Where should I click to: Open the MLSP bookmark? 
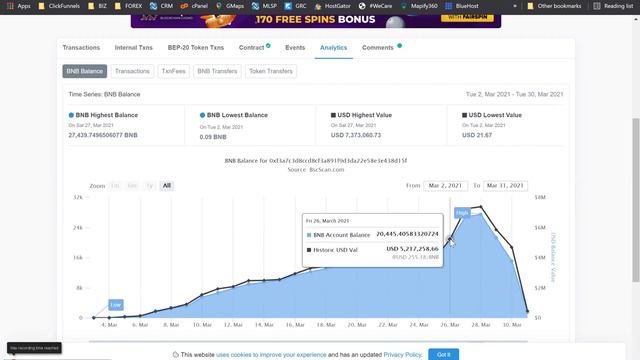click(264, 6)
